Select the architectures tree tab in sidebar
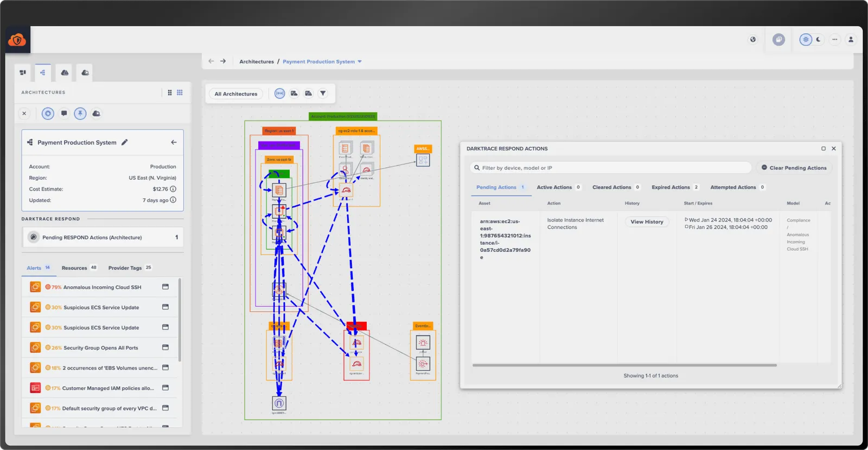This screenshot has width=868, height=450. (43, 73)
